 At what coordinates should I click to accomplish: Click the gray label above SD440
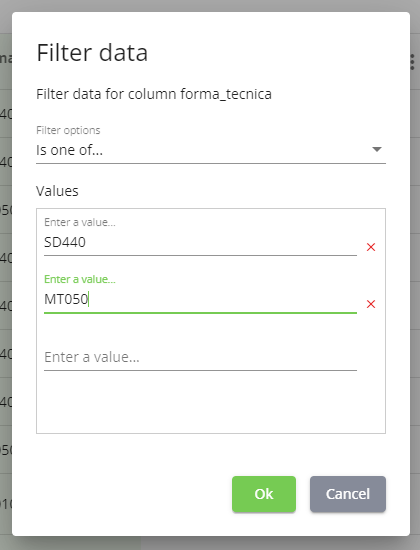[80, 222]
